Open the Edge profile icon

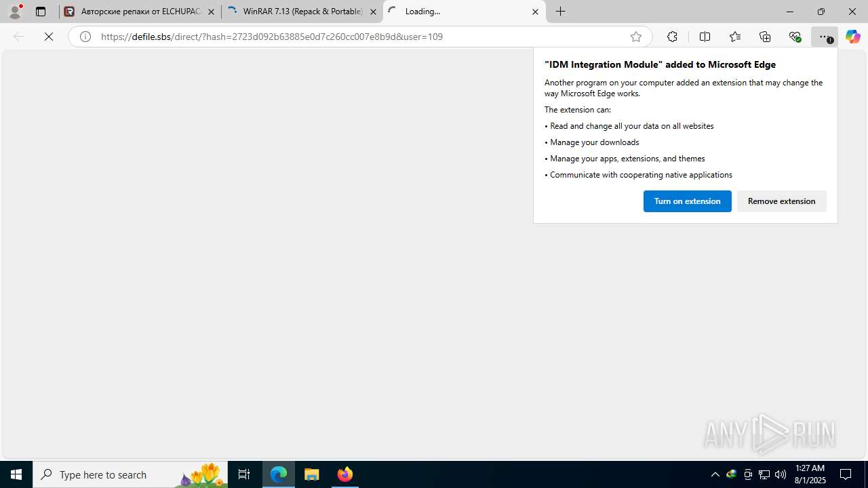click(x=15, y=12)
